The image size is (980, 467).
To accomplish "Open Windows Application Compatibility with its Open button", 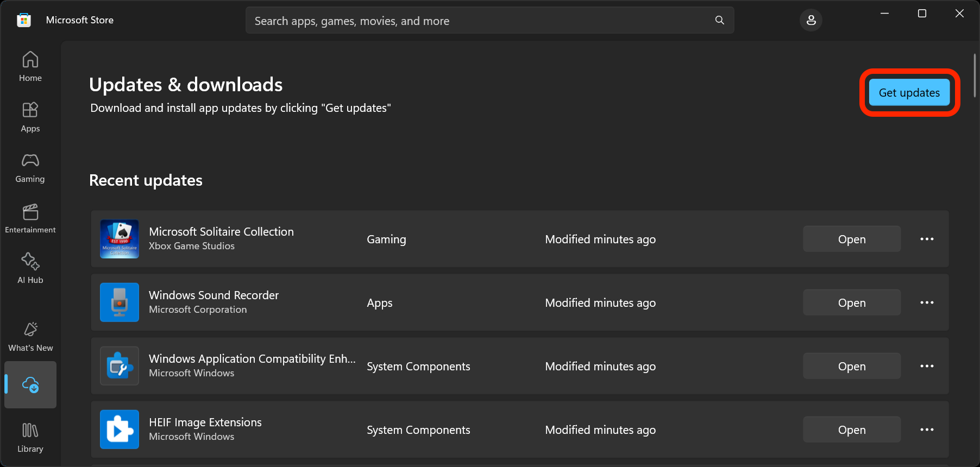I will point(852,366).
